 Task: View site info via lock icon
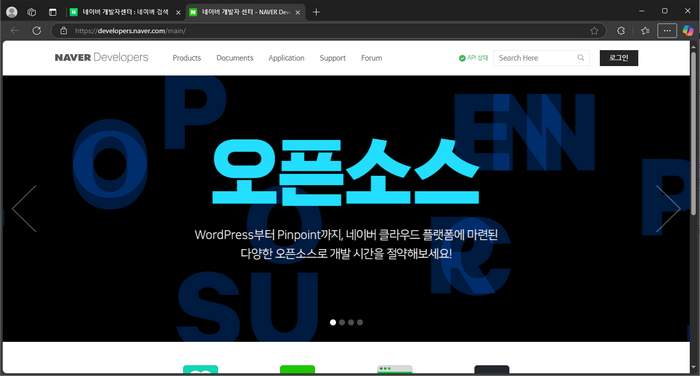pyautogui.click(x=64, y=30)
